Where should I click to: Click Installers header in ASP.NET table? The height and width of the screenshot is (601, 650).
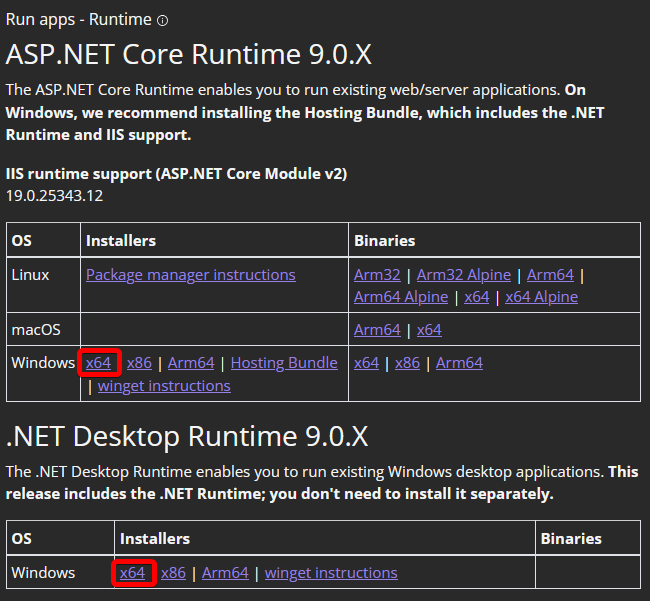tap(121, 241)
